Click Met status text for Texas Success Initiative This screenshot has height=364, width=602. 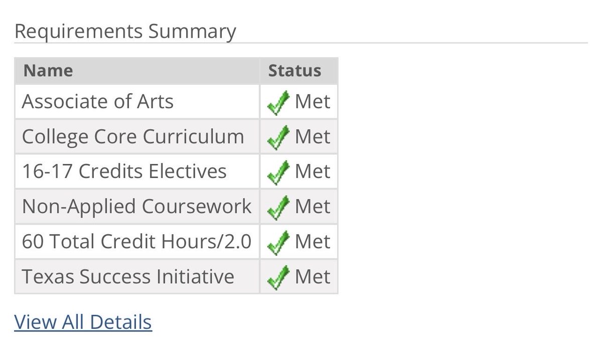coord(313,277)
